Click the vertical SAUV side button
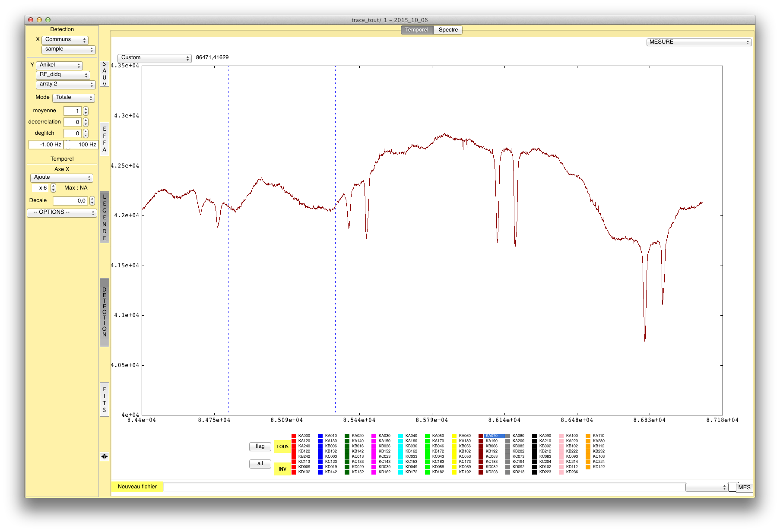Image resolution: width=780 pixels, height=532 pixels. pyautogui.click(x=104, y=74)
